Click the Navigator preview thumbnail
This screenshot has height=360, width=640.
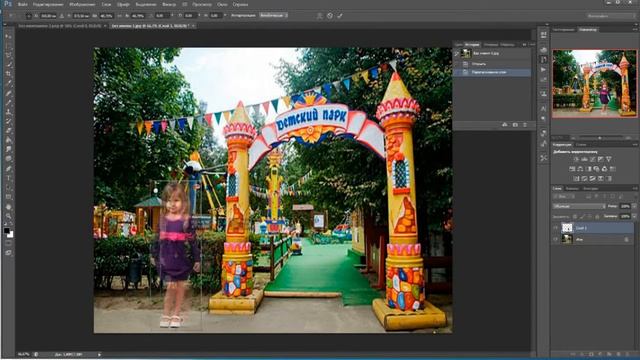coord(594,84)
